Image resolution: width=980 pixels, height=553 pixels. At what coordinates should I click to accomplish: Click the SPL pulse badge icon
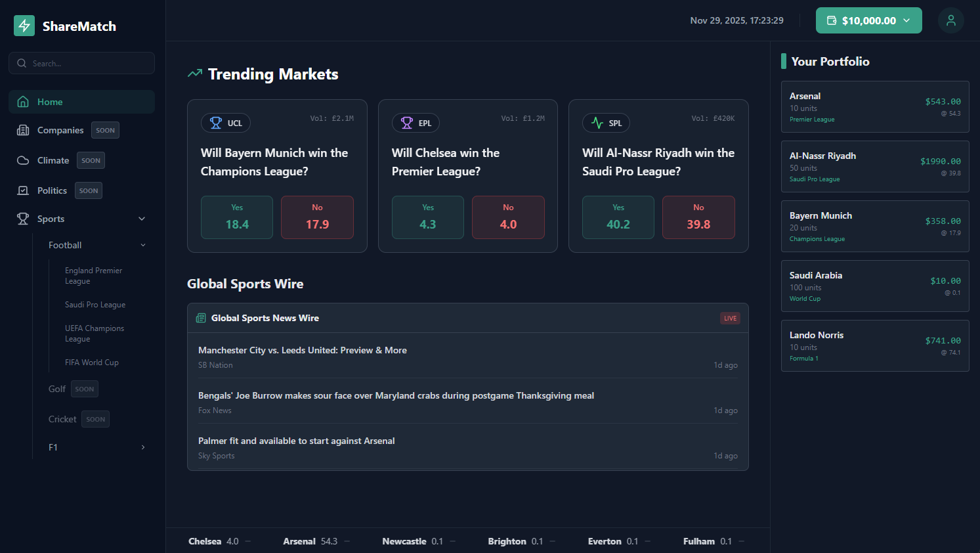coord(598,123)
